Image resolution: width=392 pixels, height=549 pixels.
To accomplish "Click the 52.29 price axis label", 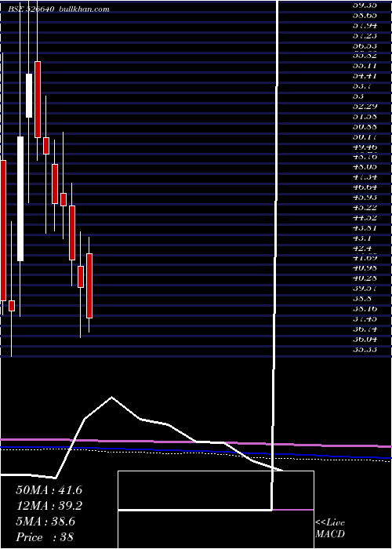I will pos(365,106).
